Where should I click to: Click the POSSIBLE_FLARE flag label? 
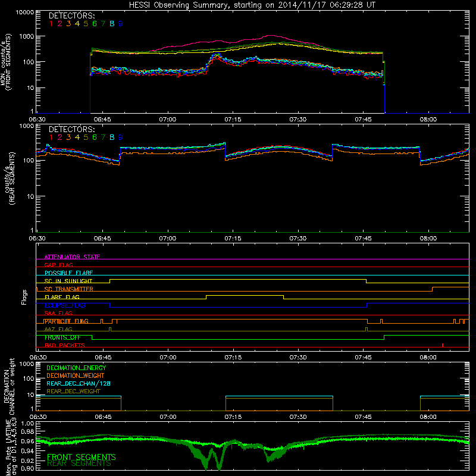pos(68,273)
